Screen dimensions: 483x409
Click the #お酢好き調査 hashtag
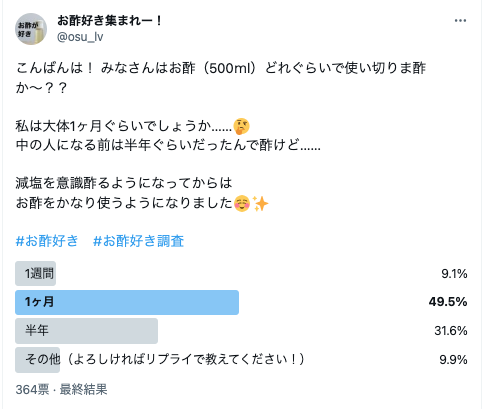(x=138, y=241)
